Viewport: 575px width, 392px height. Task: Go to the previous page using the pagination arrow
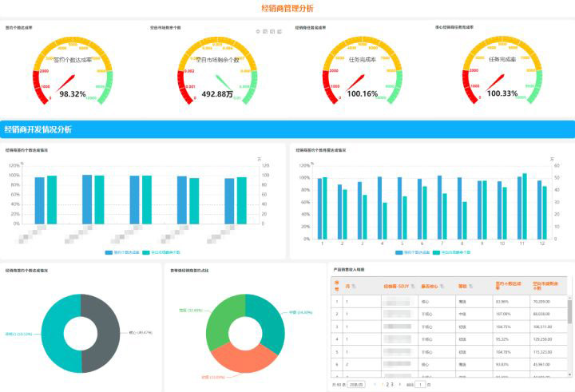[x=375, y=385]
